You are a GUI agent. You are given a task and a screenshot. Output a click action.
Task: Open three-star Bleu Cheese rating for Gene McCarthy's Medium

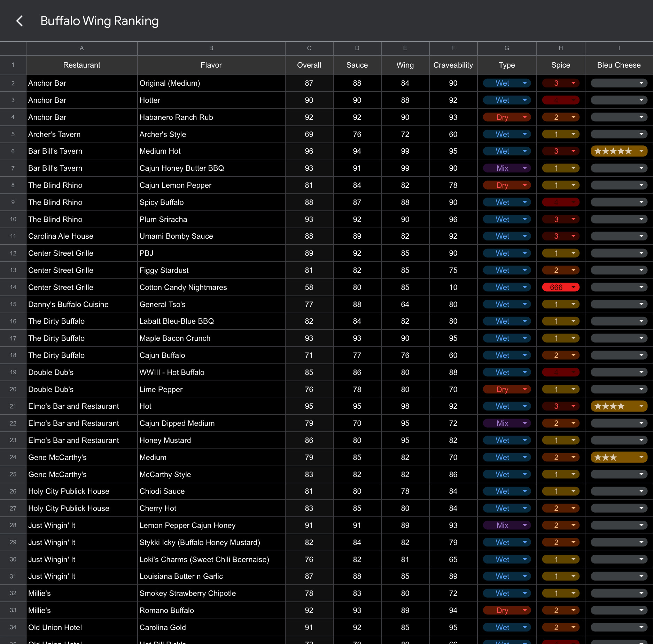point(619,458)
